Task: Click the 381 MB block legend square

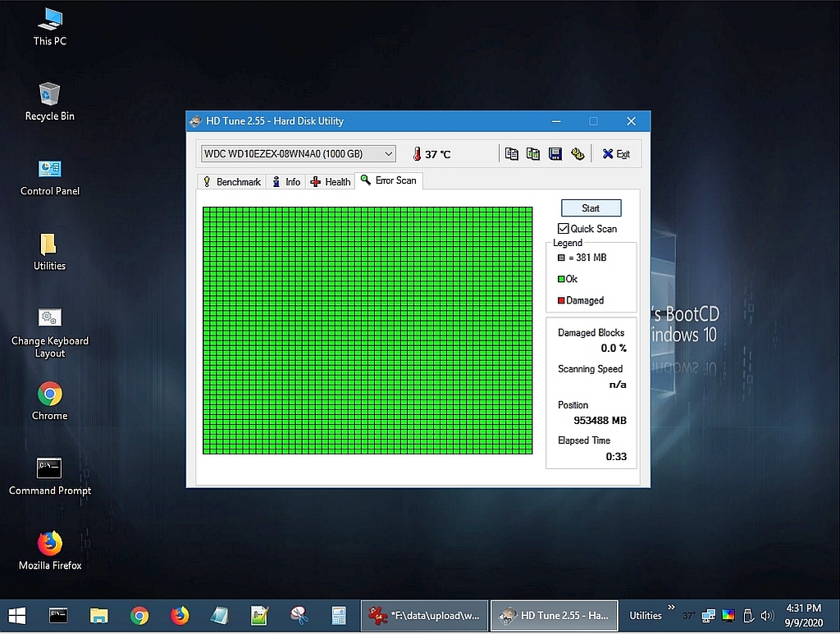Action: 561,258
